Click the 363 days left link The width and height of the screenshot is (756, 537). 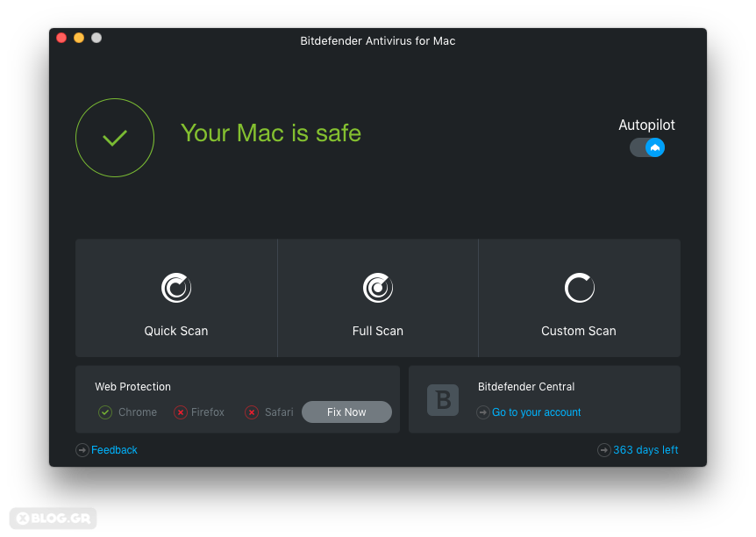(x=645, y=450)
